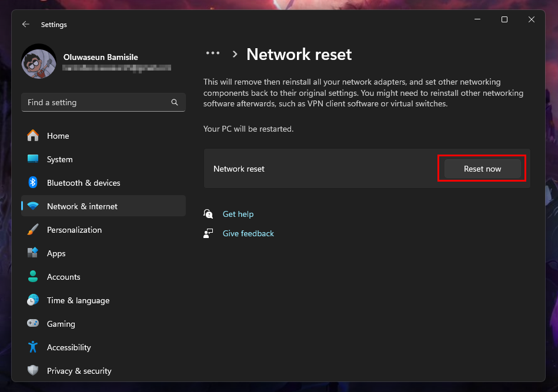Screen dimensions: 558x392
Task: Focus the Find a setting search box
Action: coord(97,102)
